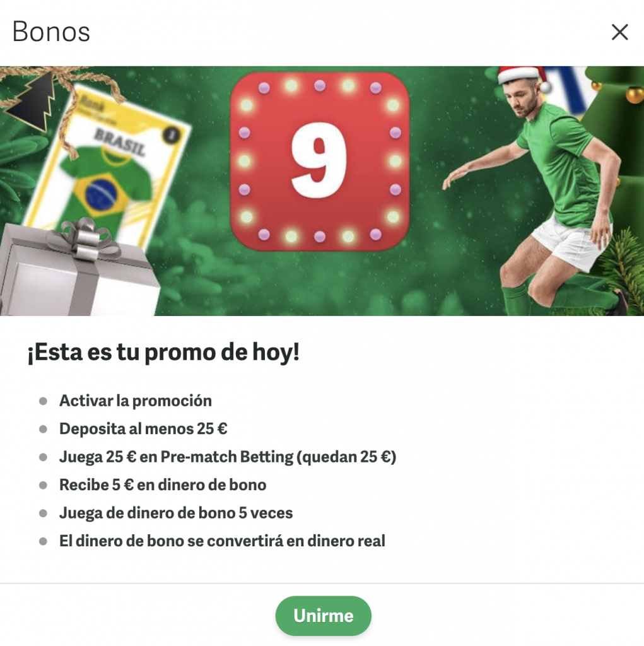Click the green Unirme button

coord(323,616)
